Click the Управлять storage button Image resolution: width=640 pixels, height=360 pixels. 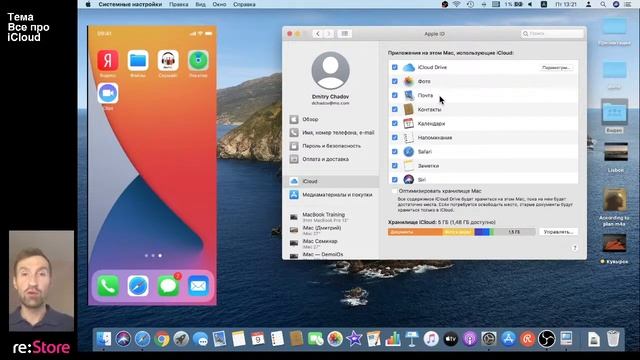[558, 232]
